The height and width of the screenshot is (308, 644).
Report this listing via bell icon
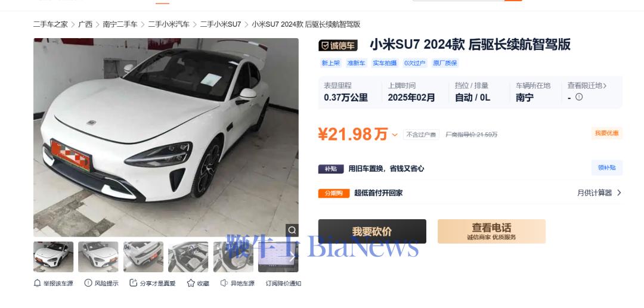(37, 283)
